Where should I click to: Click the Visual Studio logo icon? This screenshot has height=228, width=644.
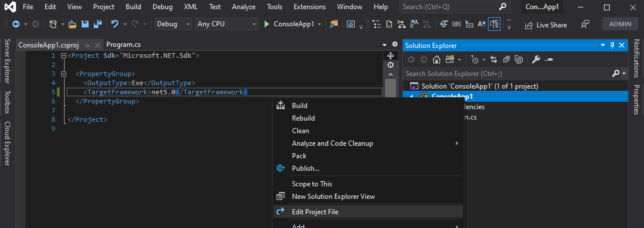11,7
